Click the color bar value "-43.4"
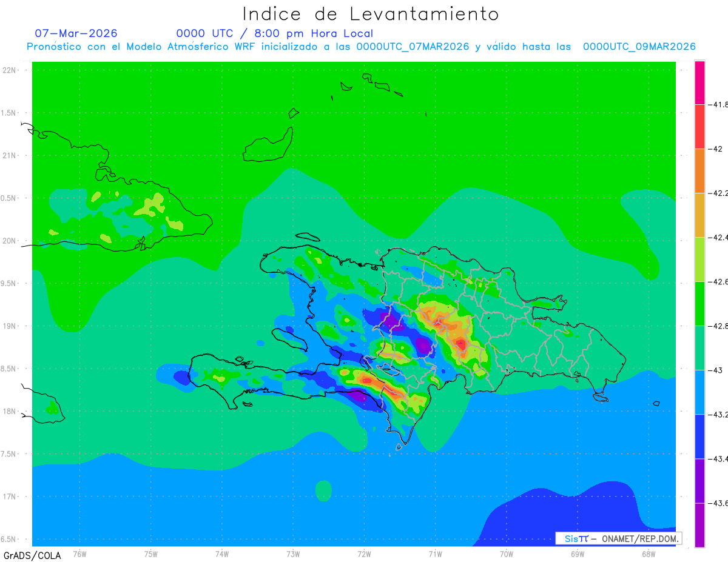 click(719, 458)
